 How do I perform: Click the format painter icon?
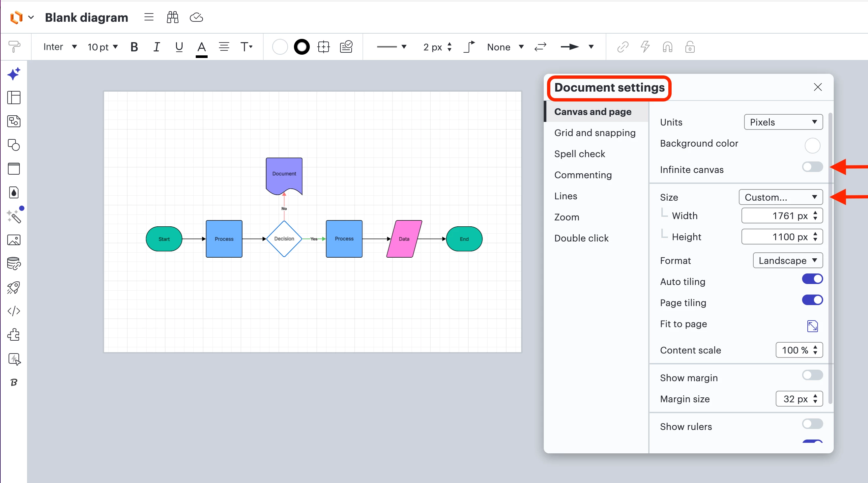click(x=14, y=46)
